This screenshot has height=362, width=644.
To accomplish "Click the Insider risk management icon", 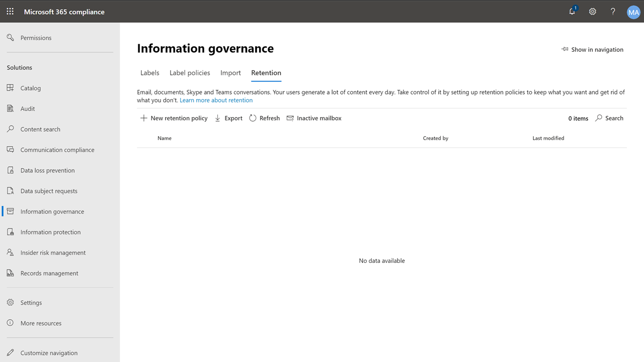I will tap(11, 253).
